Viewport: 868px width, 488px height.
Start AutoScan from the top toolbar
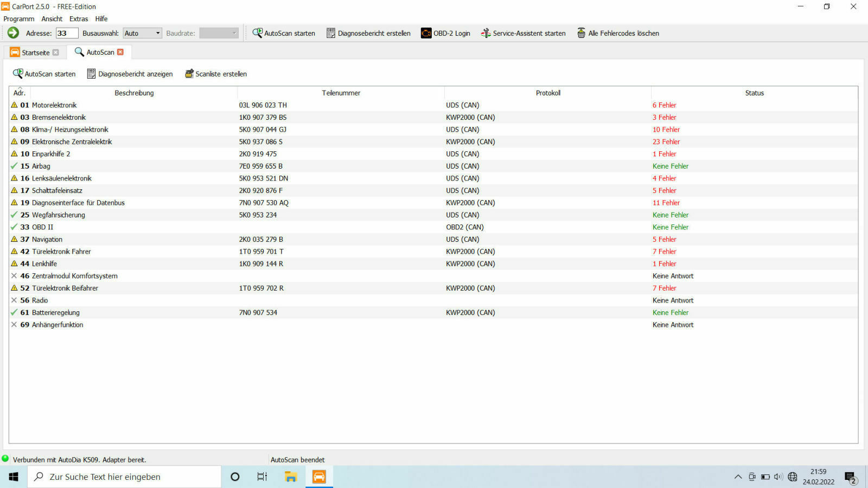pyautogui.click(x=284, y=33)
